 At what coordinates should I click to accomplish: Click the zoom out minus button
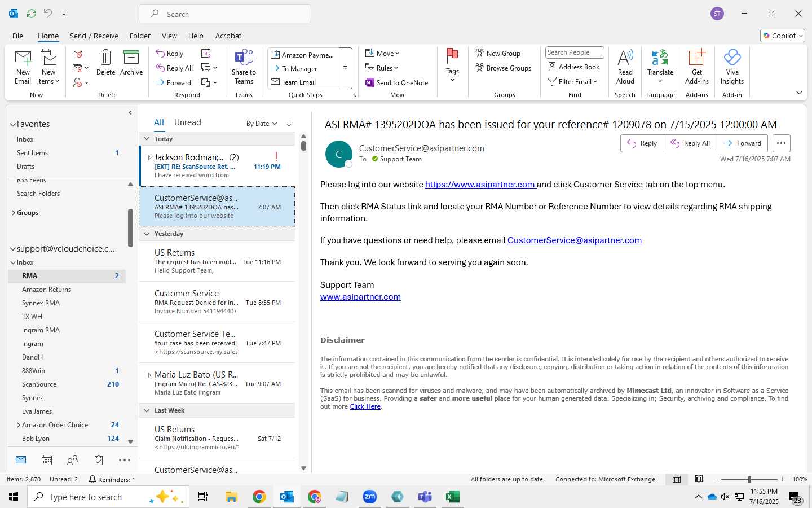pos(716,479)
